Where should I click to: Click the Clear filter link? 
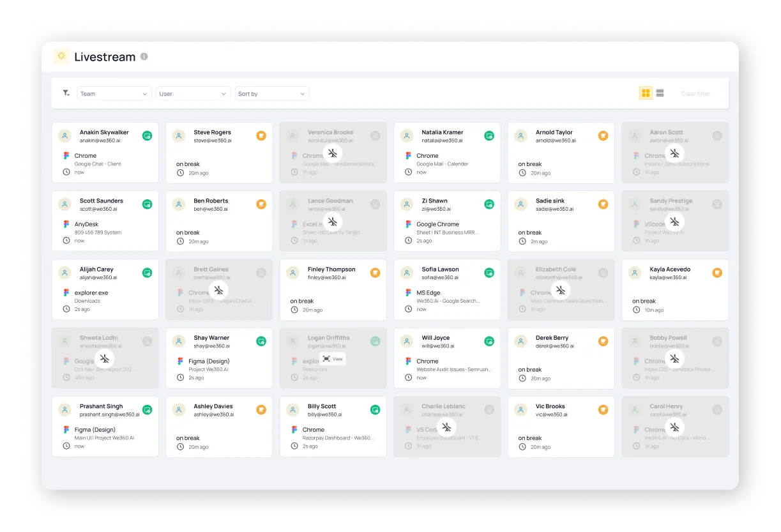(695, 93)
